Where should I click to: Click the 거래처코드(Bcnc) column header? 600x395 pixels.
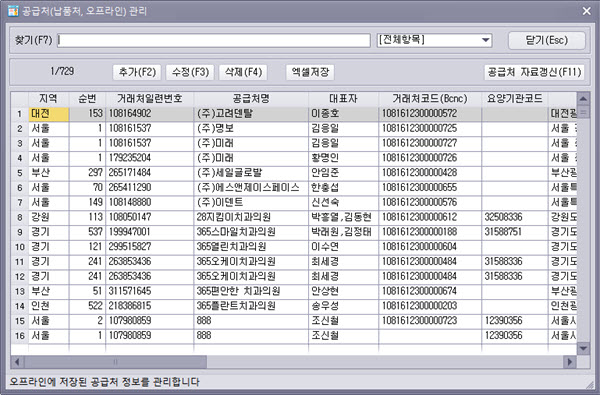pyautogui.click(x=430, y=99)
